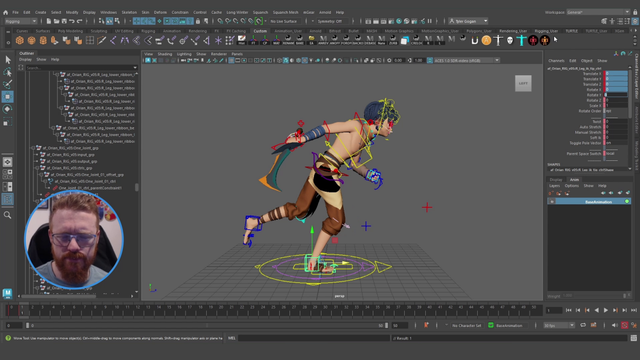Click the orange circle A shelf icon
Viewport: 640px width, 360px height.
486,40
